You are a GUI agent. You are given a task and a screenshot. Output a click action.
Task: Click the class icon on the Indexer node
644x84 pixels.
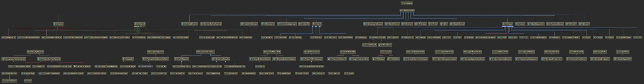pos(55,24)
